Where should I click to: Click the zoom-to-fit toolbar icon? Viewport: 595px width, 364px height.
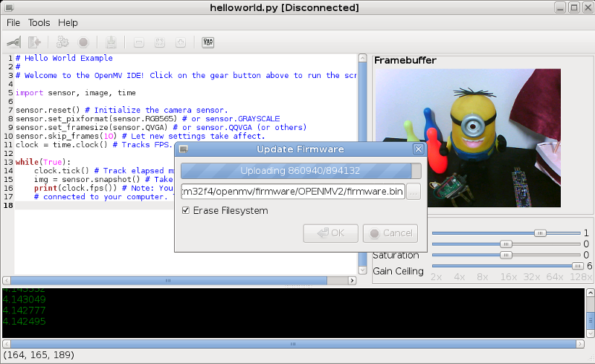click(159, 43)
